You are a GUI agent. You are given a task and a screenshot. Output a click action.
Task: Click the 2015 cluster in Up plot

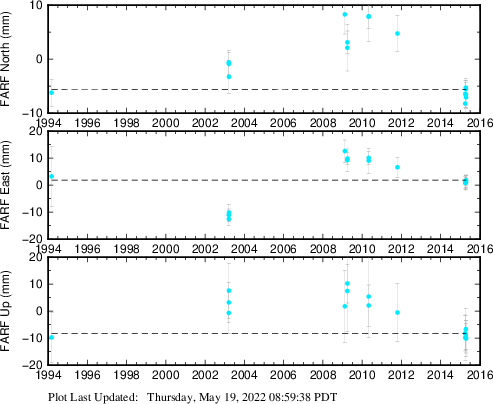point(466,334)
